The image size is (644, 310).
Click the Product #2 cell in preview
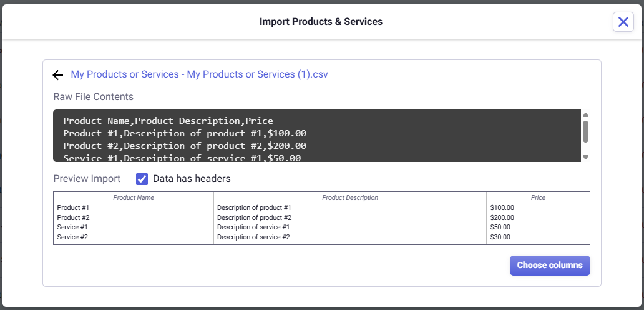point(73,217)
